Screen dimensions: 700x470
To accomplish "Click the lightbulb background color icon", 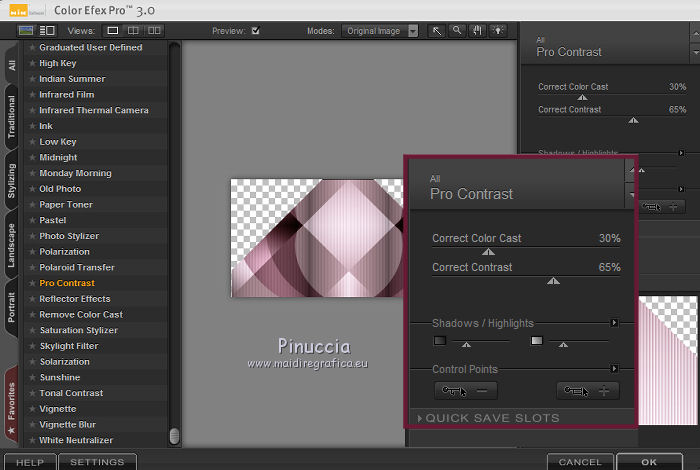I will tap(496, 31).
